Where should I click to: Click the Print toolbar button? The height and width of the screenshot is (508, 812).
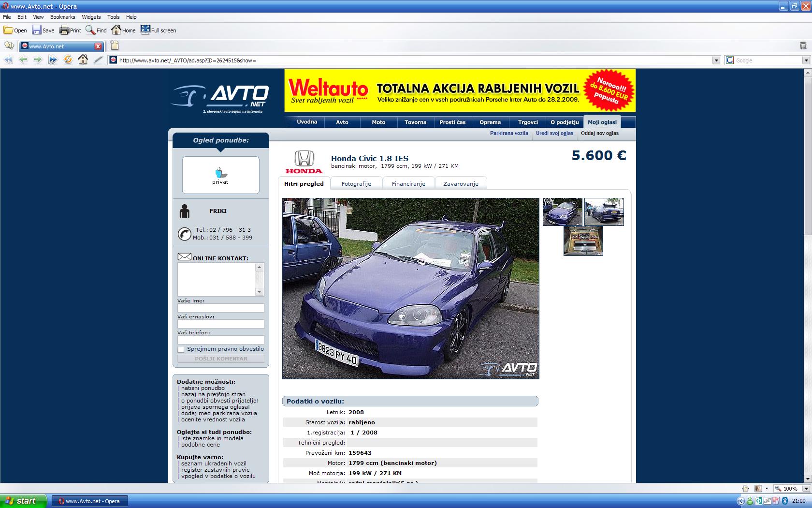pos(70,30)
